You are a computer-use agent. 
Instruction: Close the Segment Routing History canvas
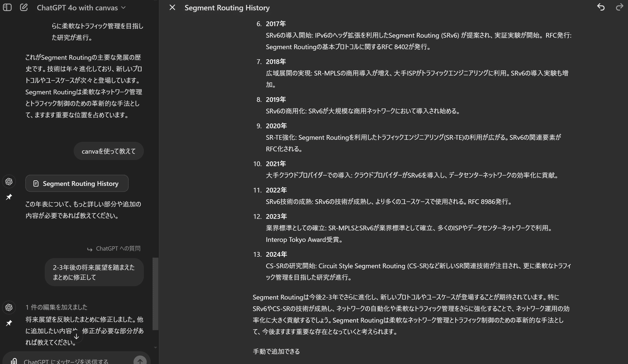[172, 8]
